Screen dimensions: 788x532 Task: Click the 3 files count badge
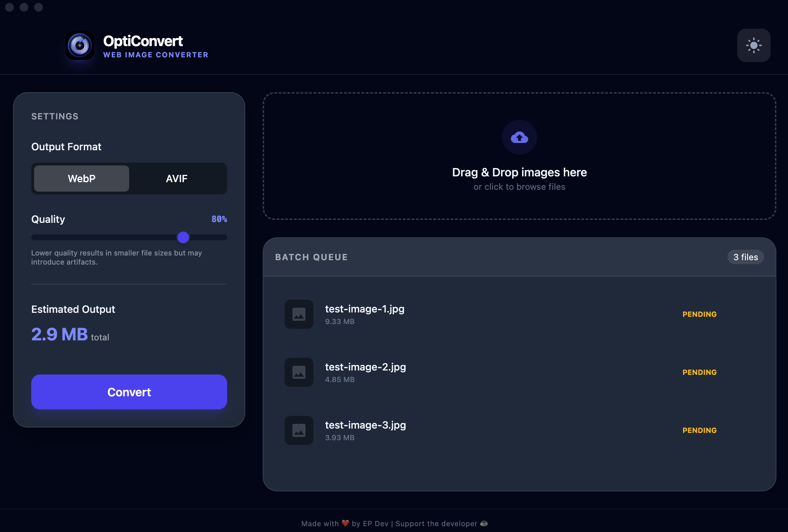click(x=746, y=257)
